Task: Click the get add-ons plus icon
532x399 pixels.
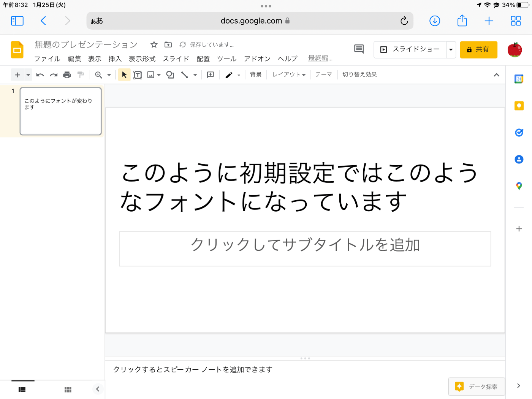Action: click(x=519, y=229)
